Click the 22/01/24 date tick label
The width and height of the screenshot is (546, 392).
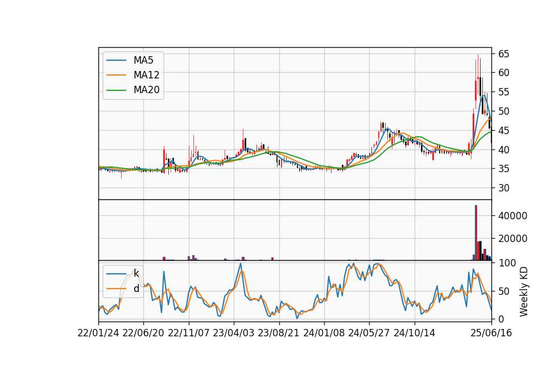(x=98, y=333)
